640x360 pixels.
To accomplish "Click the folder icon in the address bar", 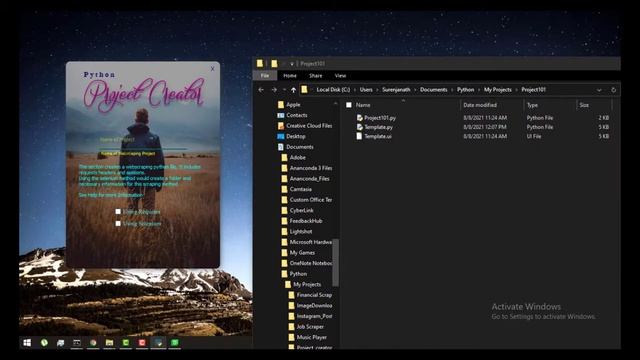I will (304, 89).
